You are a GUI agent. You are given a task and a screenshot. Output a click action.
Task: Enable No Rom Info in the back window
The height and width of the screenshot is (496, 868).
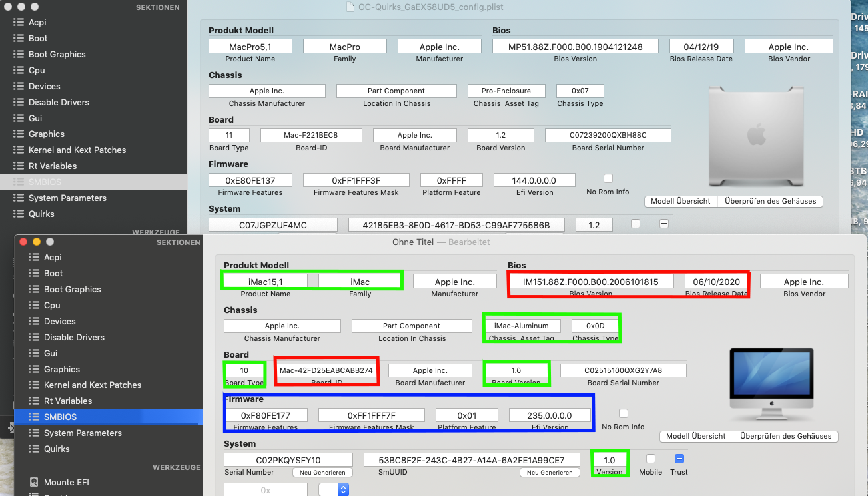tap(608, 178)
